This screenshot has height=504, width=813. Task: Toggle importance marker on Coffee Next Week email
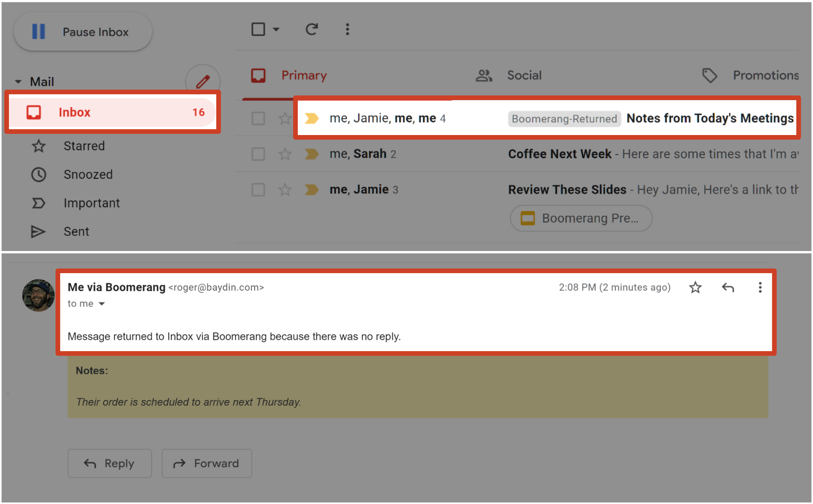pyautogui.click(x=312, y=154)
